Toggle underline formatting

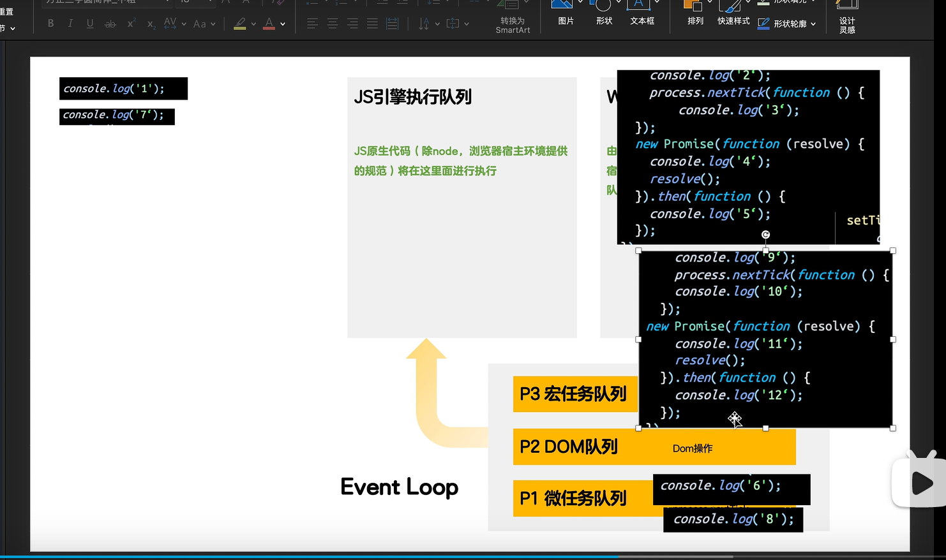click(x=90, y=24)
